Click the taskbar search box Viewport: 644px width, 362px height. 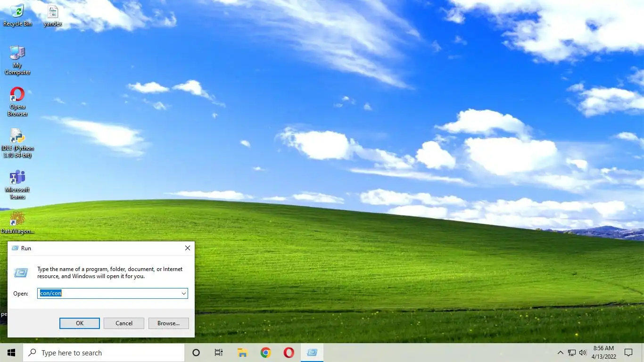(x=104, y=353)
